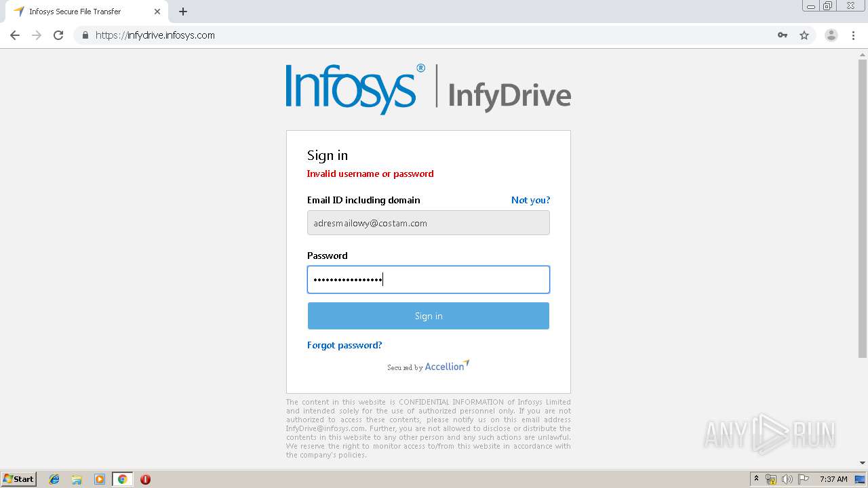Open a new tab with the plus button
Viewport: 868px width, 488px height.
coord(183,12)
